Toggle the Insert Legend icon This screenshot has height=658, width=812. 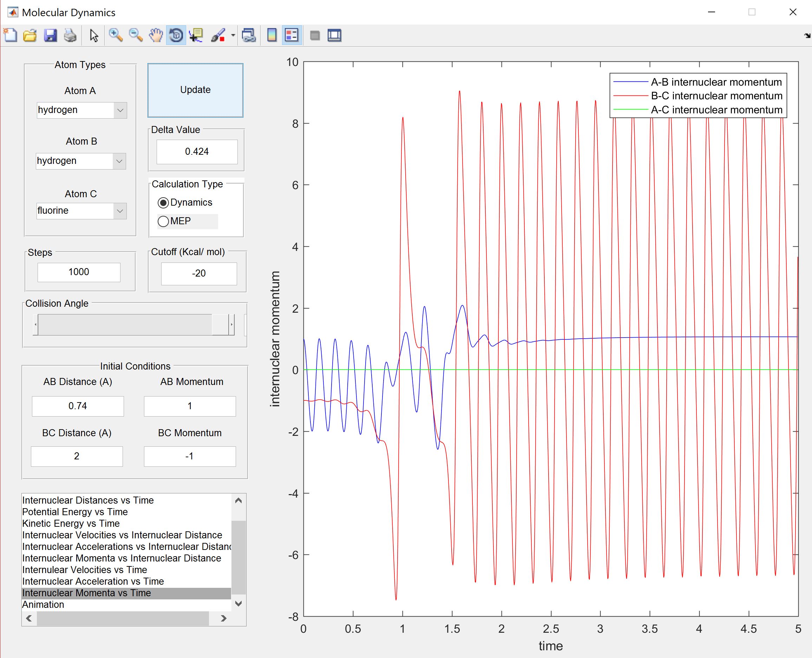tap(292, 36)
